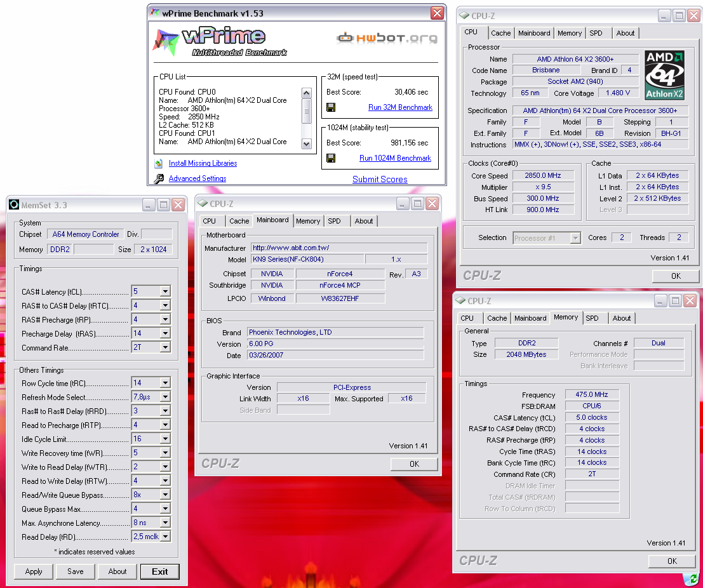This screenshot has height=588, width=703.
Task: Click OK in CPU-Z CPU window
Action: pyautogui.click(x=676, y=276)
